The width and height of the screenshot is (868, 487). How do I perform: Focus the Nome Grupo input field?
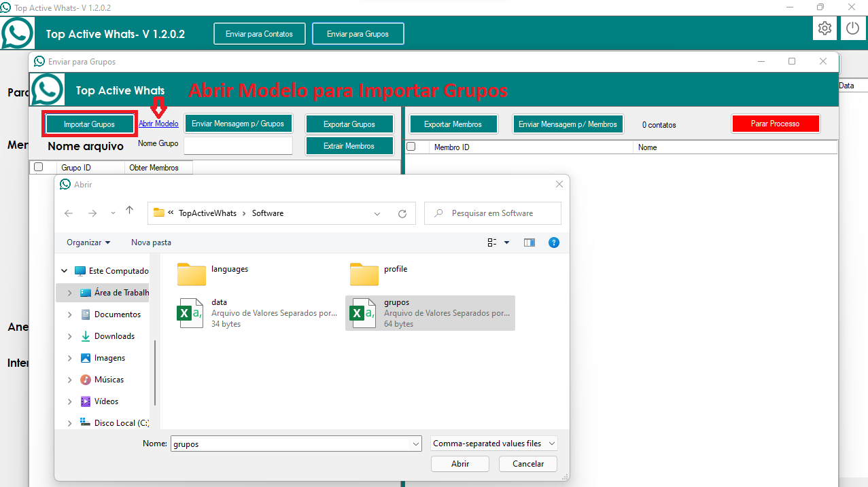click(238, 145)
